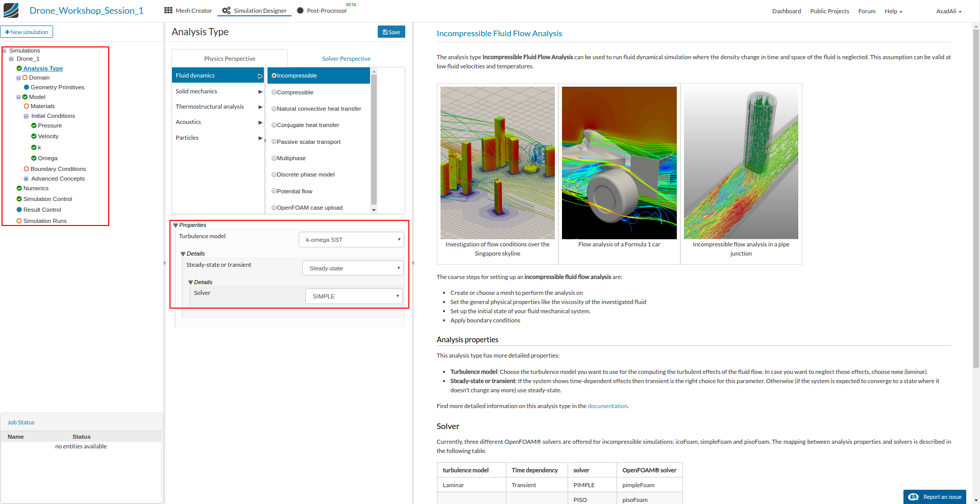
Task: Click the Post-Processor gear icon
Action: (300, 10)
